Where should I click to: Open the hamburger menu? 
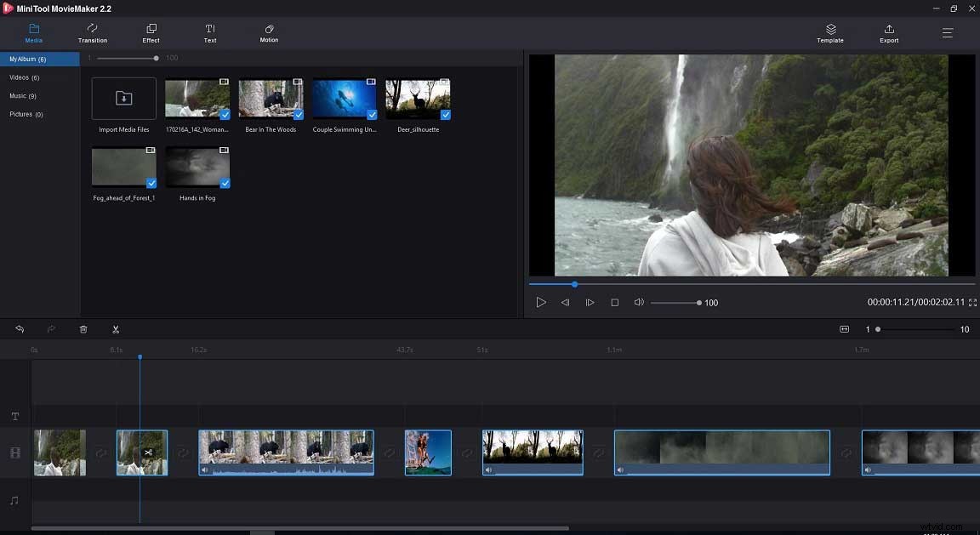[948, 32]
